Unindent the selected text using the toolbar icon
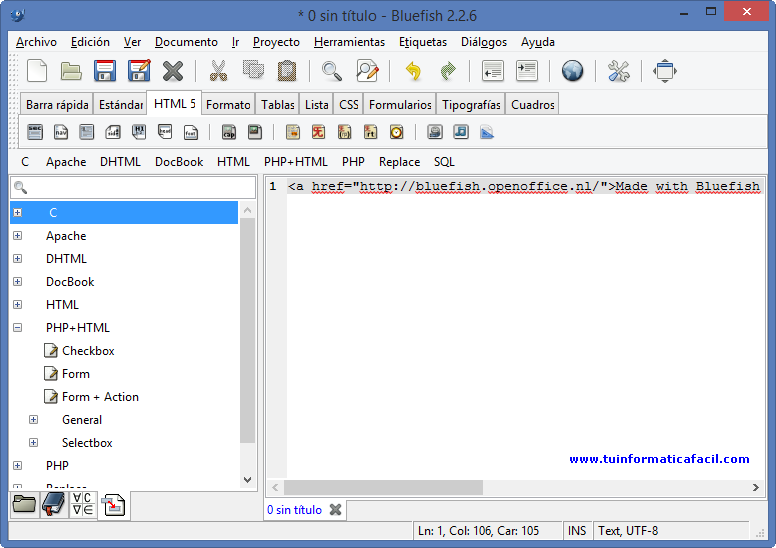 tap(493, 71)
